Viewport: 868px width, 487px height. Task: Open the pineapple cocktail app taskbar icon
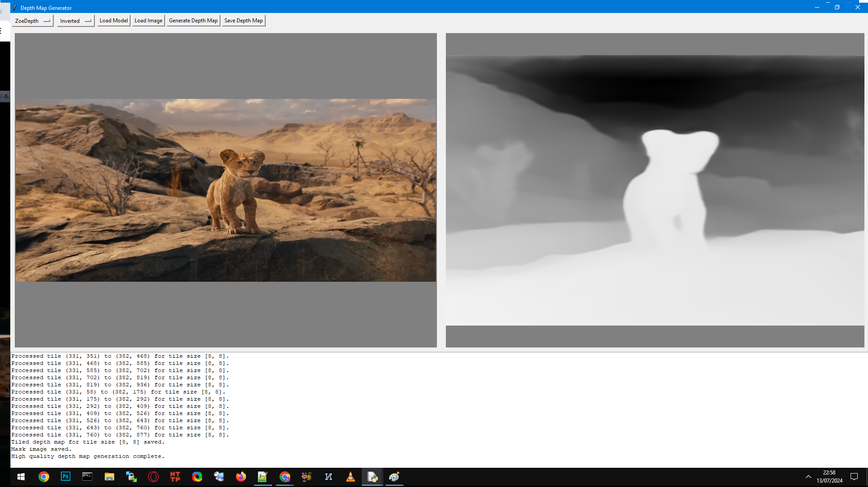point(307,477)
